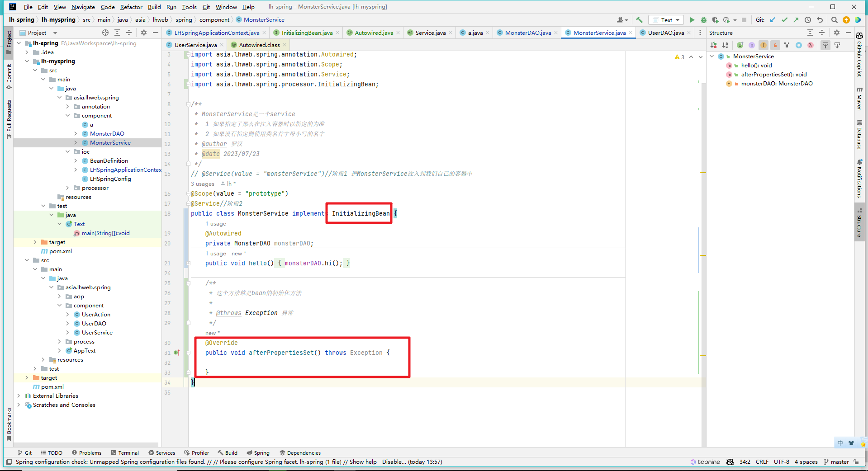
Task: Toggle show non-public members in Structure
Action: click(775, 45)
